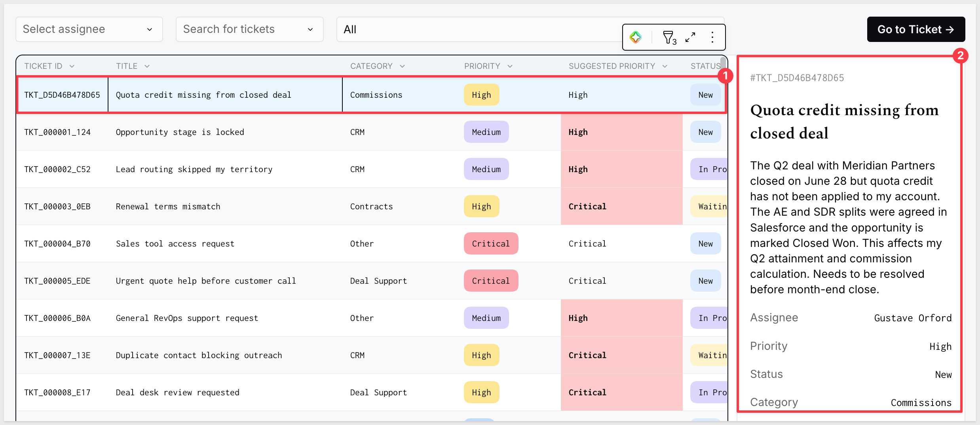This screenshot has width=980, height=425.
Task: Click the colorful AI assistant icon
Action: [636, 37]
